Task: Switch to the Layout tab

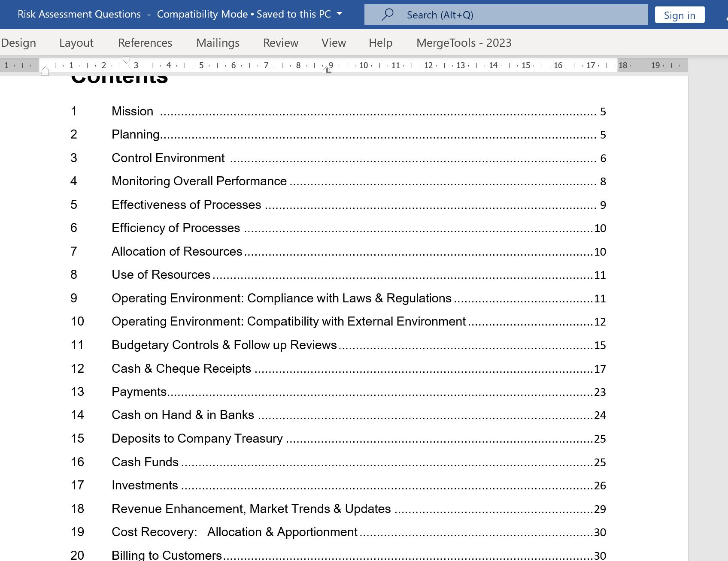Action: pyautogui.click(x=76, y=43)
